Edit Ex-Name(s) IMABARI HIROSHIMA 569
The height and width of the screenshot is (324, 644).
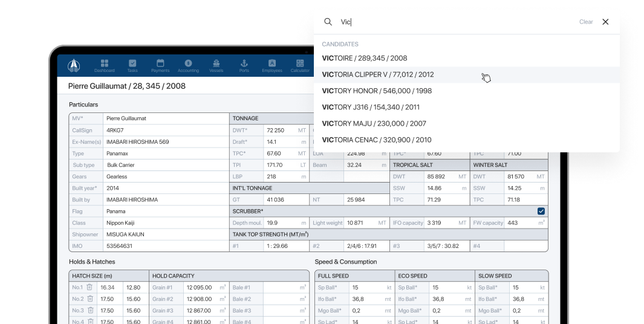pyautogui.click(x=166, y=141)
